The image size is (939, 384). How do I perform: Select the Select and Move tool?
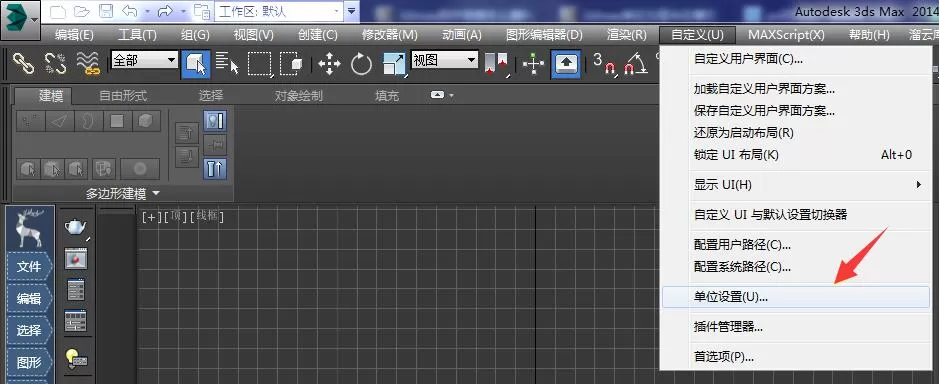329,64
